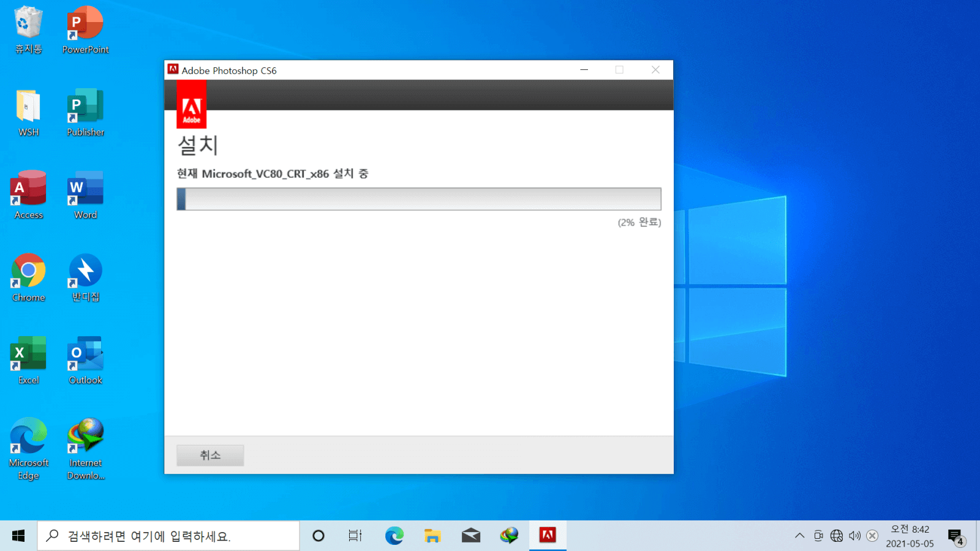The image size is (980, 551).
Task: Open the Windows Start menu
Action: (18, 536)
